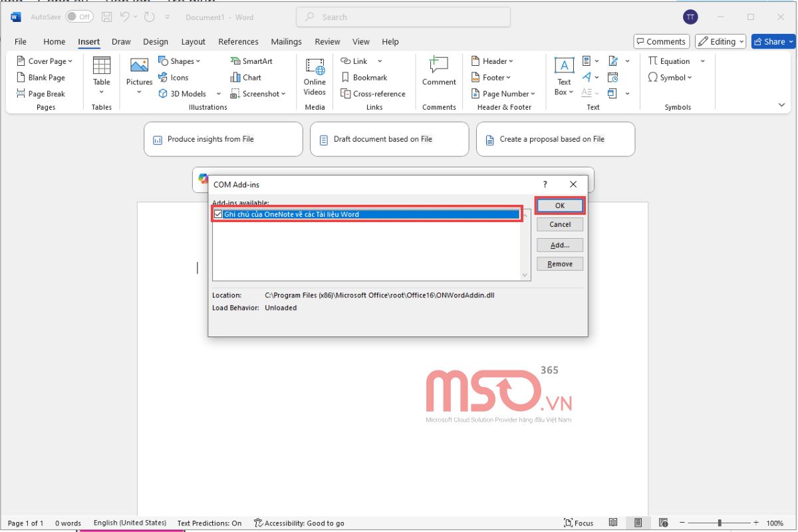Open Customize Quick Access Toolbar arrow

[x=168, y=17]
